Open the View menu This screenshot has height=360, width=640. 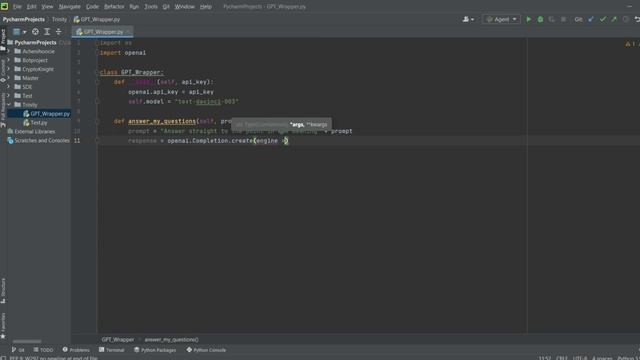(x=47, y=7)
